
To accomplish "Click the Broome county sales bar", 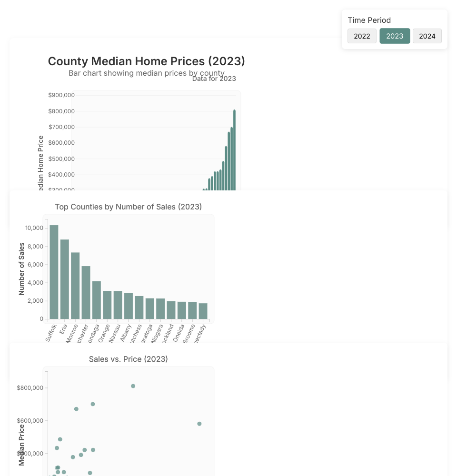I will [x=192, y=311].
